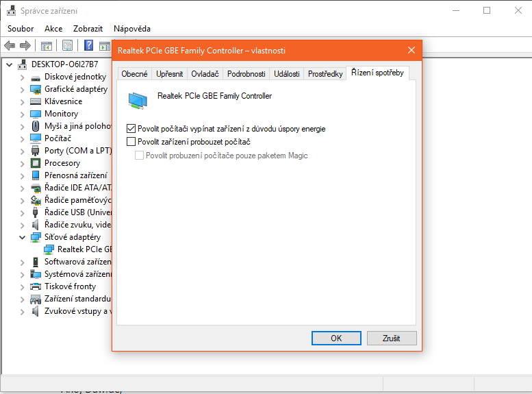Expand the Tiskové fronty node
Screen dimensions: 532x394
(22, 287)
